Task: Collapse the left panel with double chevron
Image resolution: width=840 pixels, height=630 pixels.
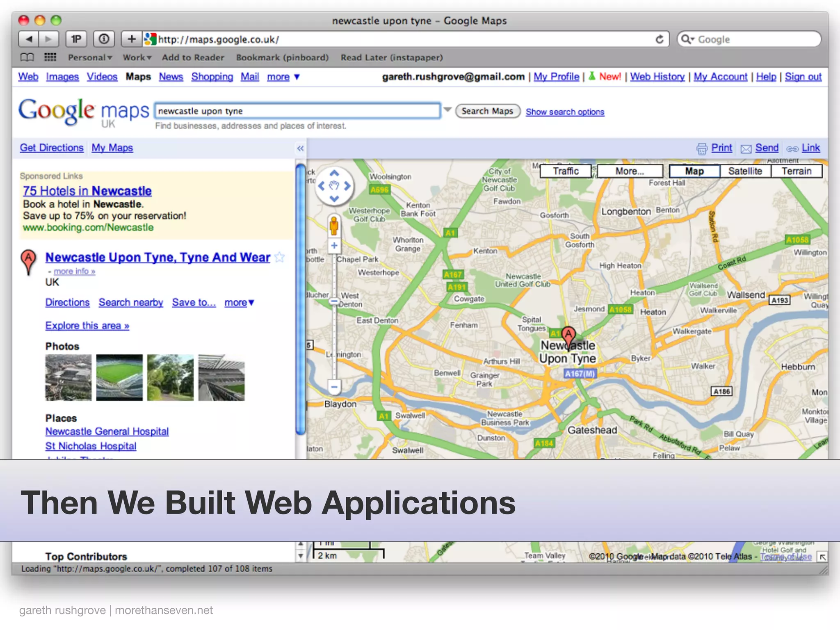Action: (301, 148)
